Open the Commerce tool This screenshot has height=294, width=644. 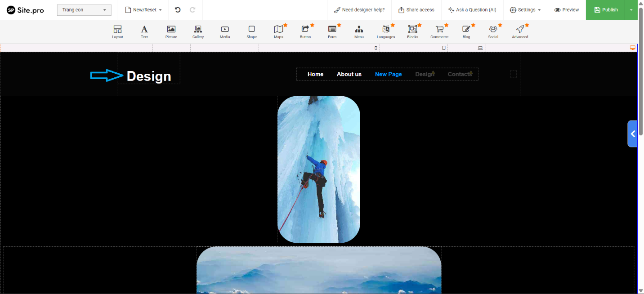coord(439,30)
